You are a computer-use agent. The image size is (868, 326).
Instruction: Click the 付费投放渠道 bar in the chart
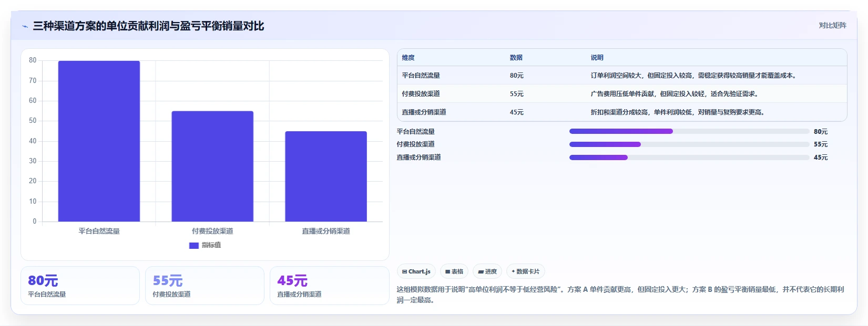212,166
